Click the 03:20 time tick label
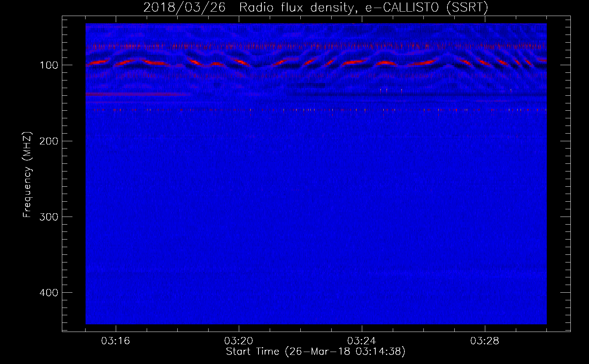Screen dimensions: 589x364 pos(239,341)
